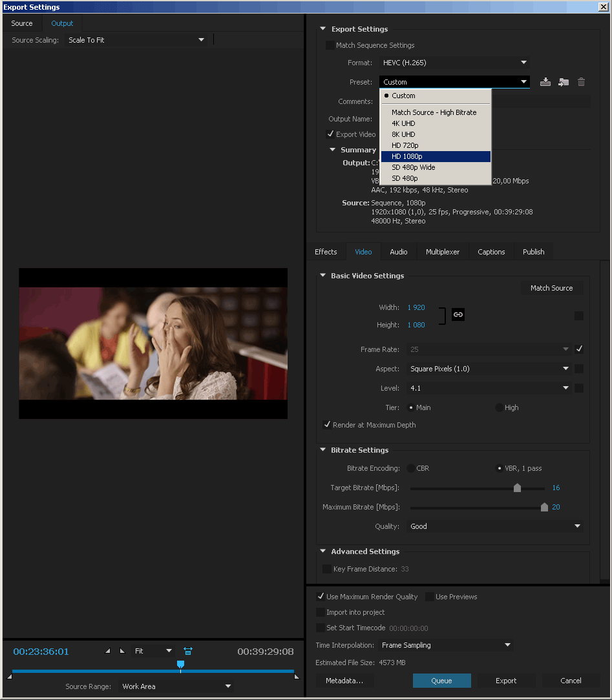Screen dimensions: 612x700
Task: Open the Quality dropdown showing Good
Action: (494, 526)
